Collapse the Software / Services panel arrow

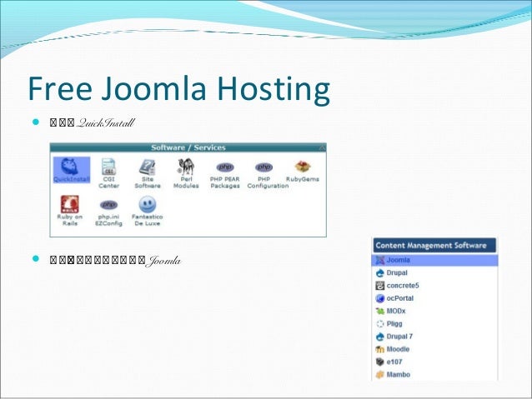click(322, 147)
